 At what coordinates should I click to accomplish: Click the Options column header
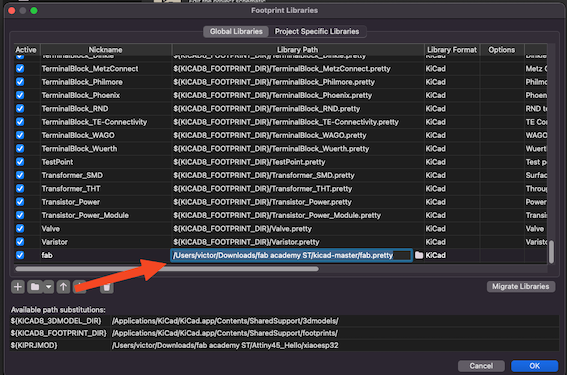pyautogui.click(x=502, y=50)
